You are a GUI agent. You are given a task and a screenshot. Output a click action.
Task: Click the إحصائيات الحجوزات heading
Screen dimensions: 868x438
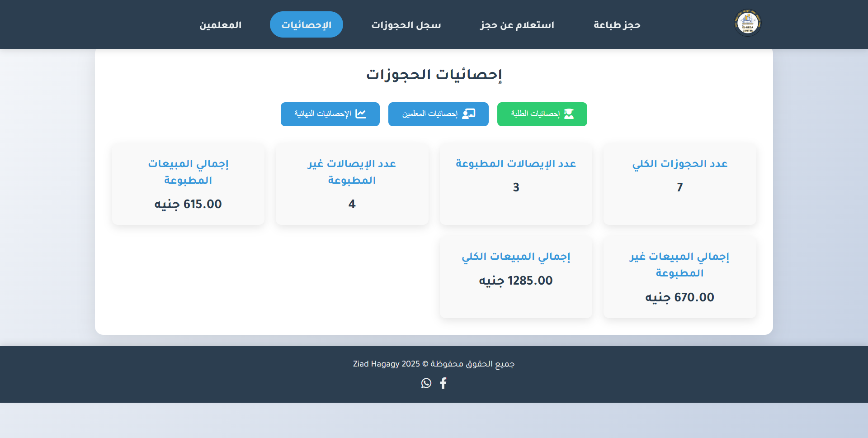tap(434, 74)
